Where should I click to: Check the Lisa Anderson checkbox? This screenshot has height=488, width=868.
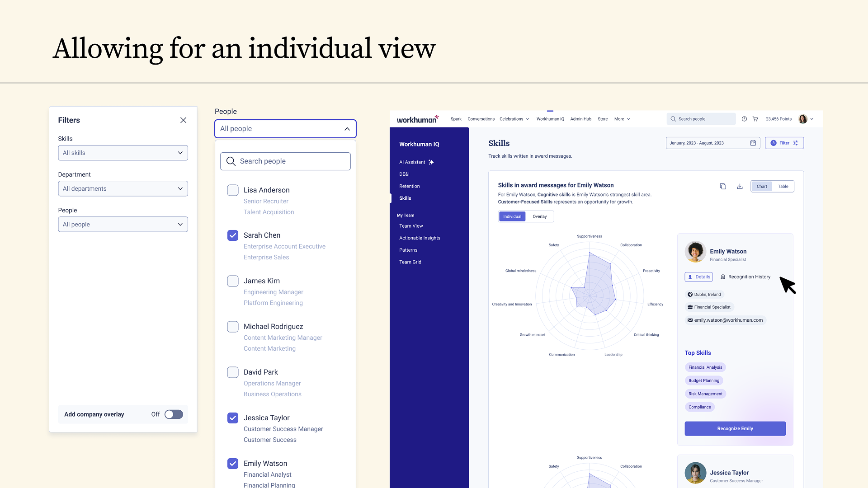coord(233,190)
